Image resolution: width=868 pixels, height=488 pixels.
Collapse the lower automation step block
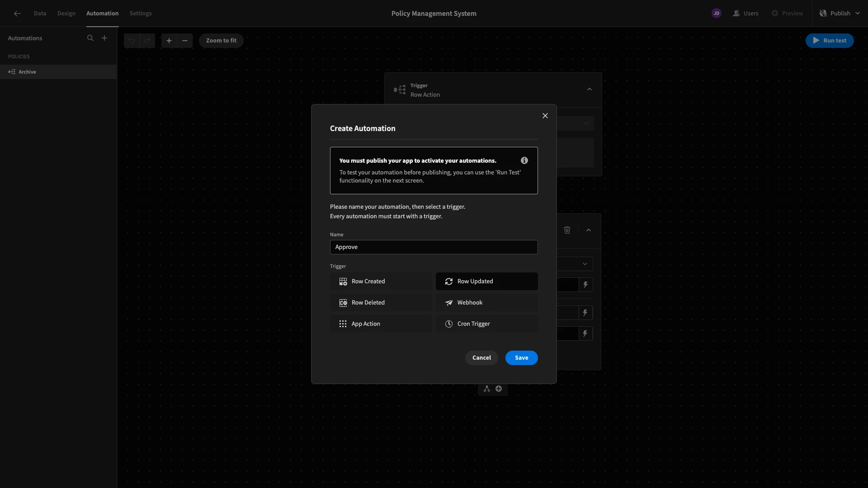(589, 230)
